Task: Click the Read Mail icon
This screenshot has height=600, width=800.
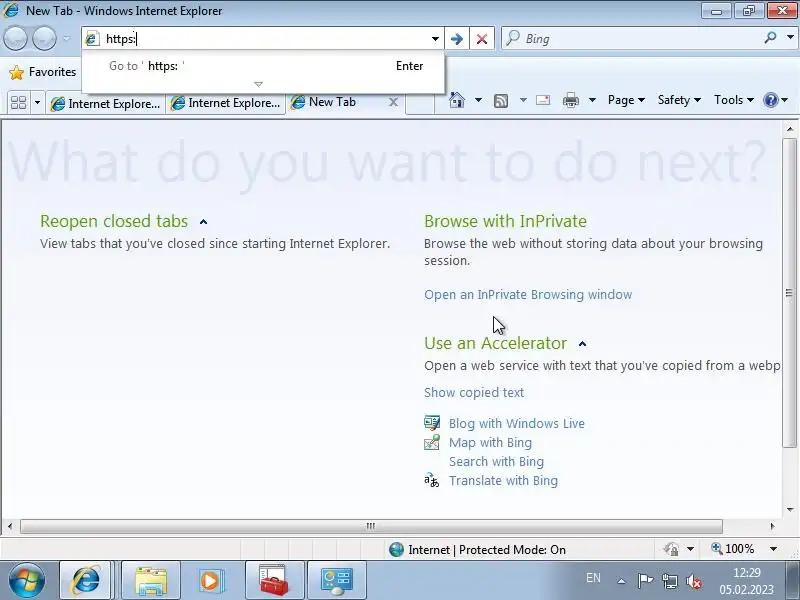Action: click(x=543, y=100)
